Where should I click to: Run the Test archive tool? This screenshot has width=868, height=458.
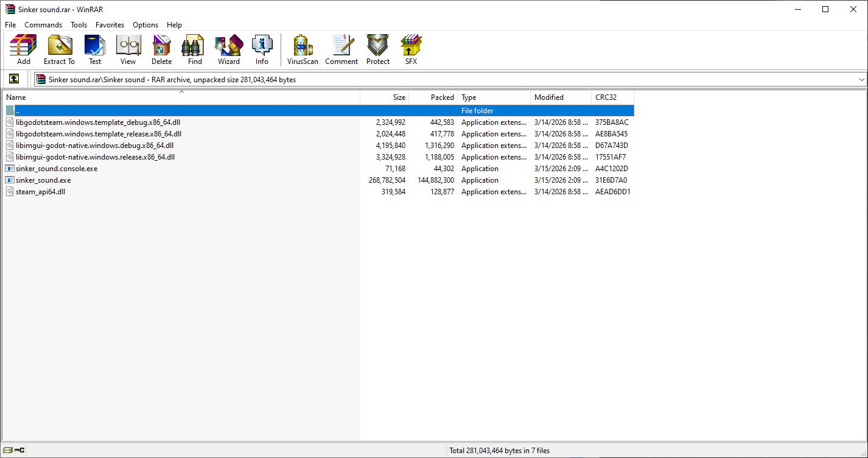tap(95, 49)
